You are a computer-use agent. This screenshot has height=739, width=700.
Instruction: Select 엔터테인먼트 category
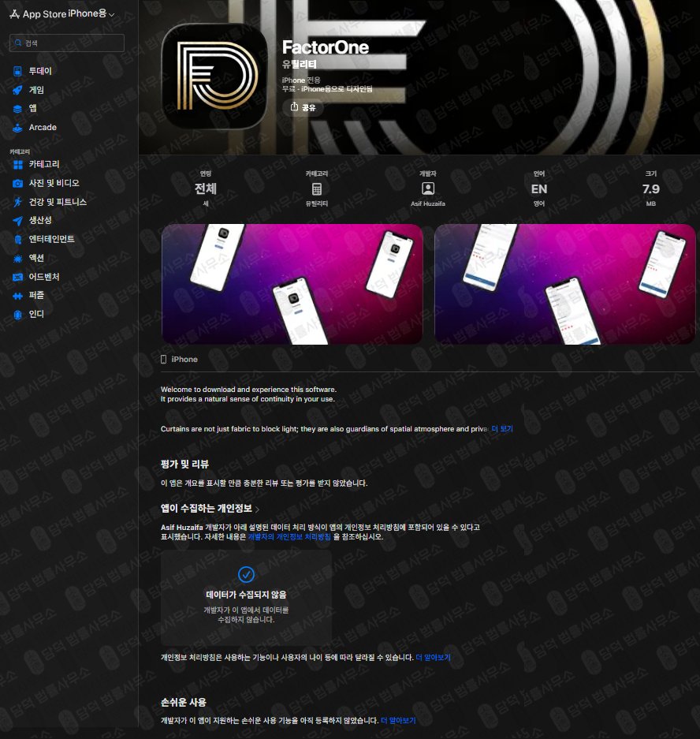tap(51, 239)
